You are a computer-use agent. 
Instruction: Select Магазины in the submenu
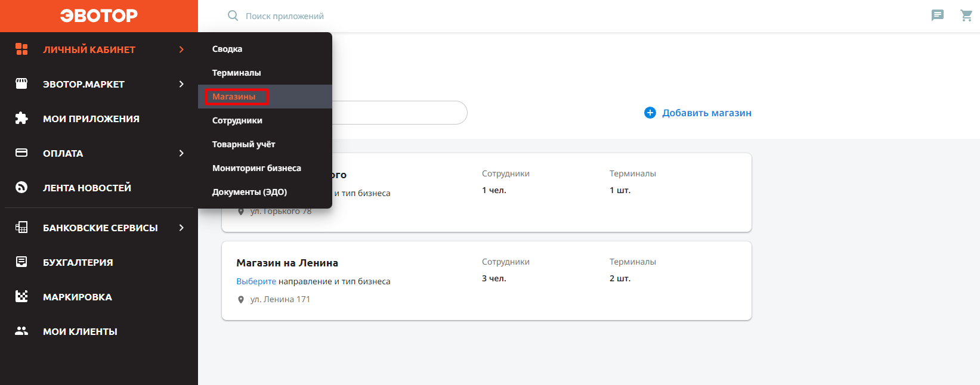coord(265,97)
